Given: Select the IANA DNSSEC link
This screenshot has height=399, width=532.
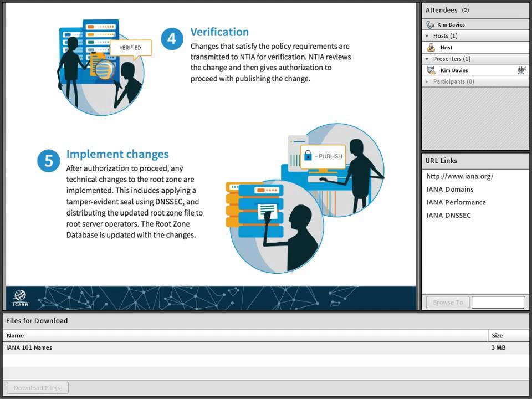Looking at the screenshot, I should tap(448, 215).
